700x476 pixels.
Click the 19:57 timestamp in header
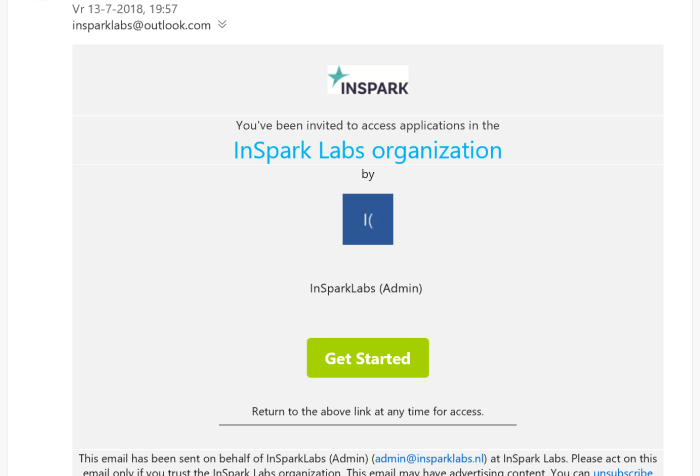click(163, 9)
